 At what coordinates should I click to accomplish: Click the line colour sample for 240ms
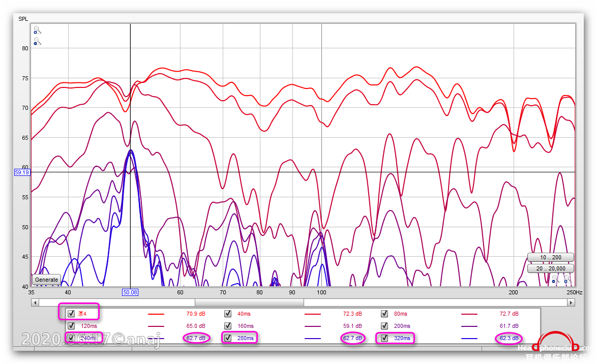pos(156,339)
